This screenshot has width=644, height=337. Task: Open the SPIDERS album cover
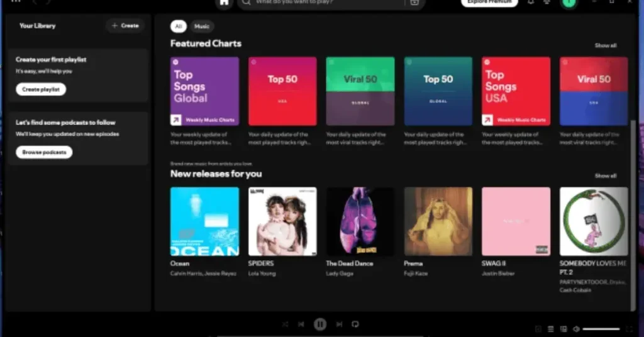[282, 222]
